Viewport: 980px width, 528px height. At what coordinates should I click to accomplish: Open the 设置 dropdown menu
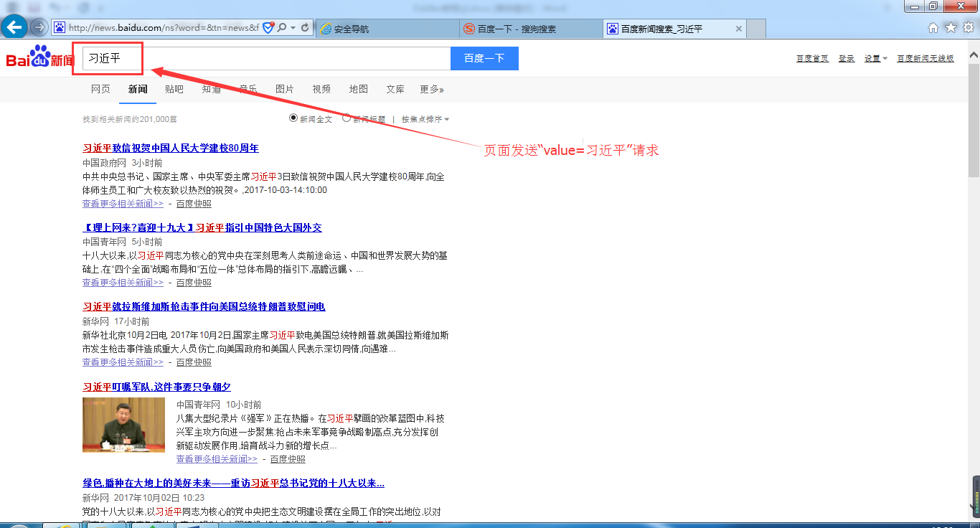(x=875, y=59)
